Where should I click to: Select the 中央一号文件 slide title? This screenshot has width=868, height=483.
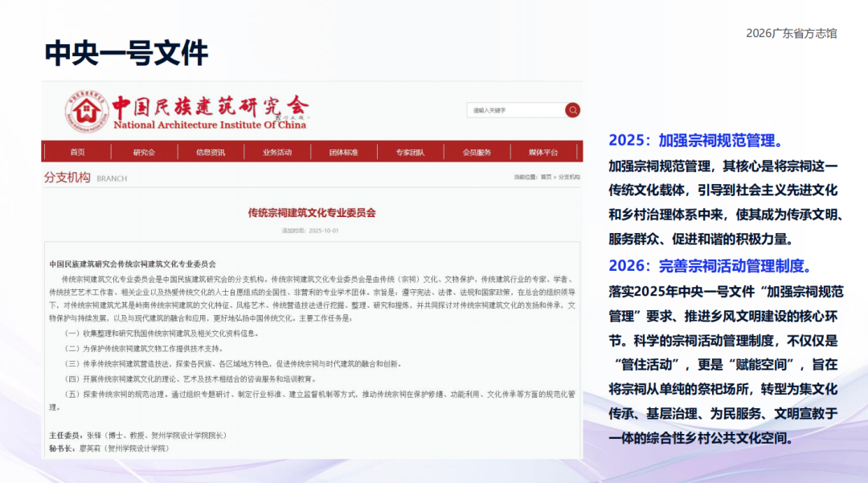pyautogui.click(x=126, y=53)
